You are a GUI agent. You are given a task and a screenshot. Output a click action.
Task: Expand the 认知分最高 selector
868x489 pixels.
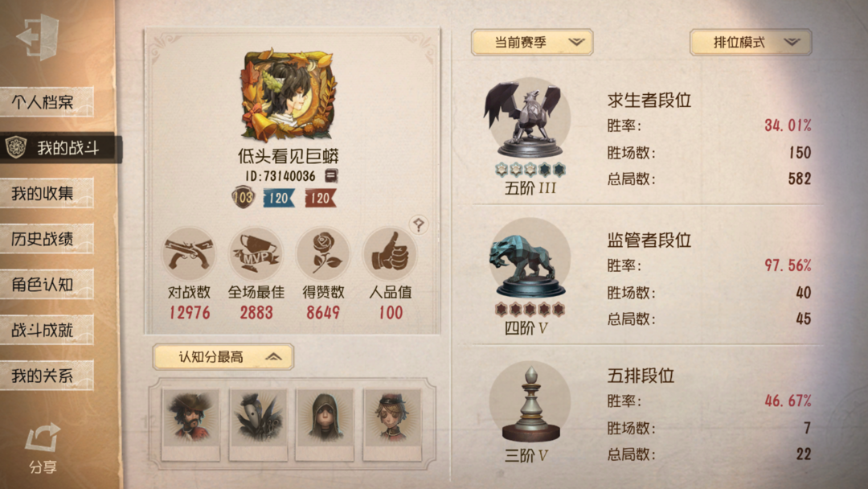point(223,357)
